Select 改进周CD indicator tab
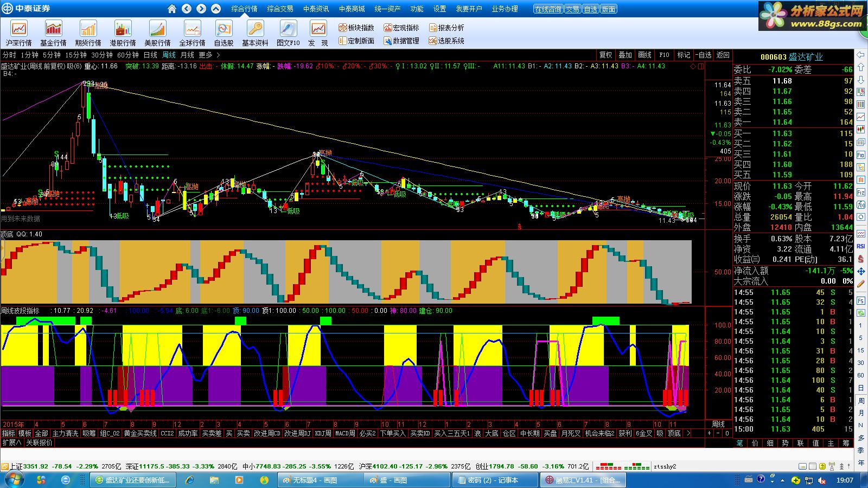Viewport: 868px width, 488px height. tap(267, 433)
